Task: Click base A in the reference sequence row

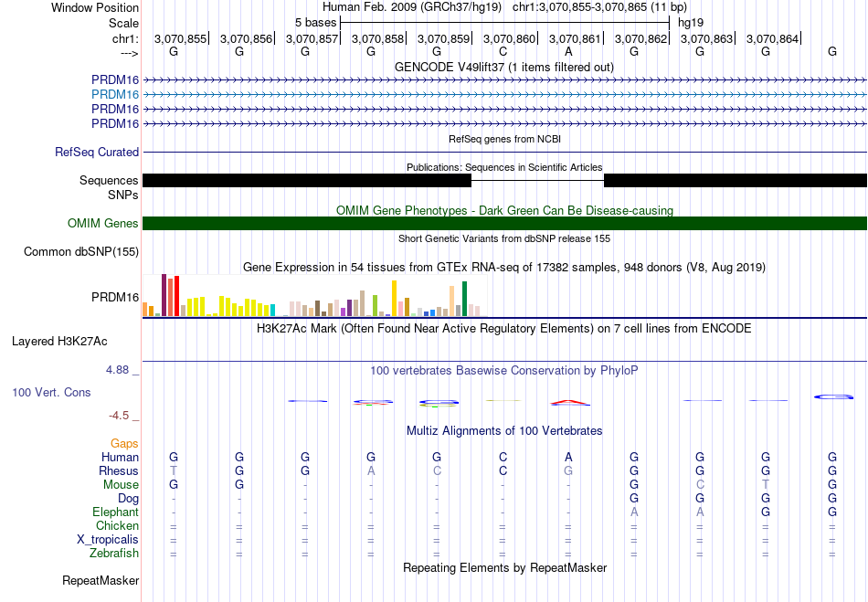Action: 568,51
